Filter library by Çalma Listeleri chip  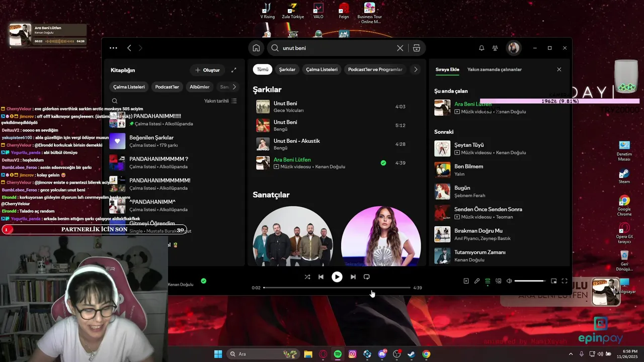click(129, 87)
